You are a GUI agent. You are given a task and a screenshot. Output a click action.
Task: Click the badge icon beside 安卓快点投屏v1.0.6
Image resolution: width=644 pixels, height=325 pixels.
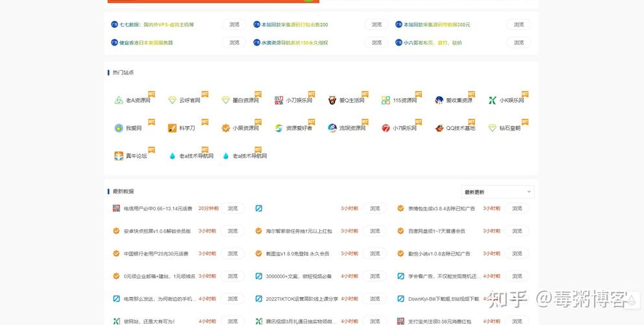[x=116, y=231]
